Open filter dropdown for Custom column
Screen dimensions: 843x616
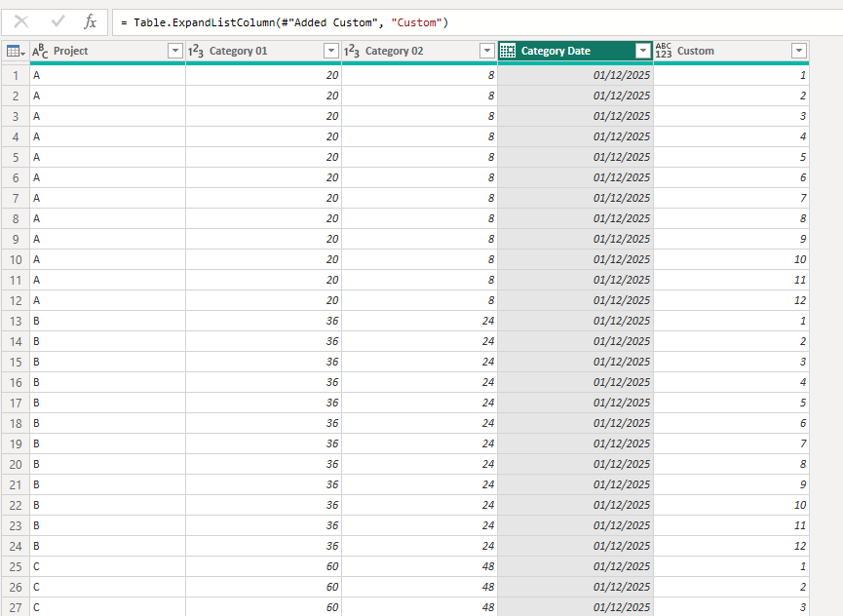pos(799,51)
